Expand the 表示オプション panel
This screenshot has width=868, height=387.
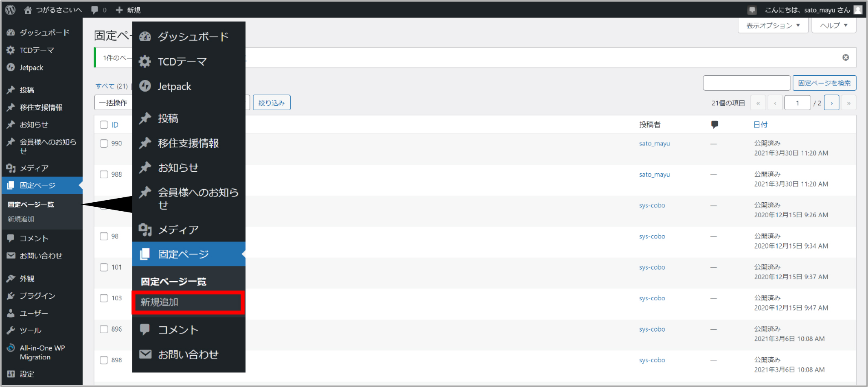click(772, 25)
